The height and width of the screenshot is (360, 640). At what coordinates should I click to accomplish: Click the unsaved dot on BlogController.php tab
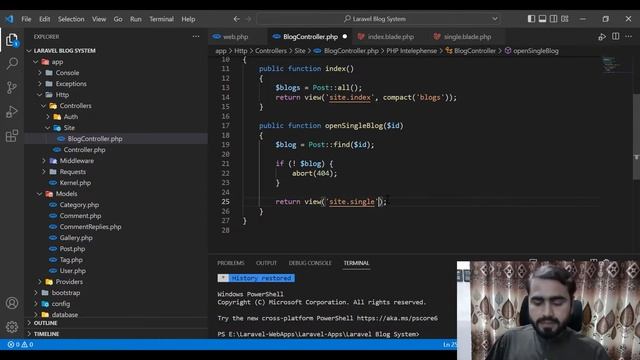(345, 37)
